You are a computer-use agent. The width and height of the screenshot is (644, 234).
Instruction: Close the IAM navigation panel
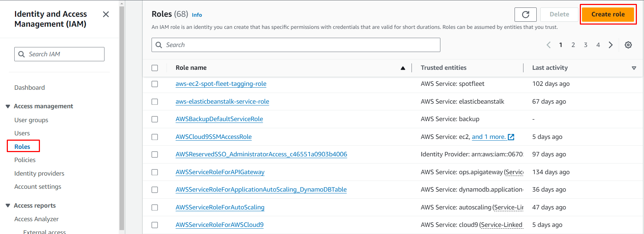(106, 14)
